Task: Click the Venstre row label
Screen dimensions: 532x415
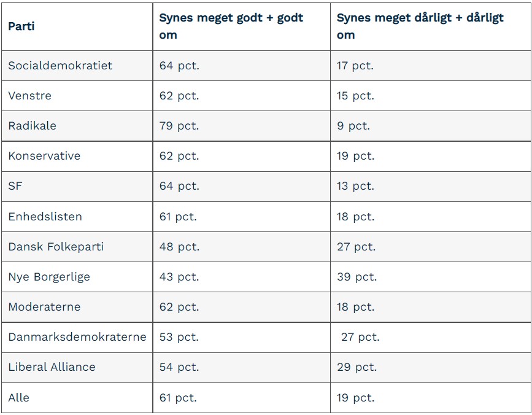Action: (30, 96)
